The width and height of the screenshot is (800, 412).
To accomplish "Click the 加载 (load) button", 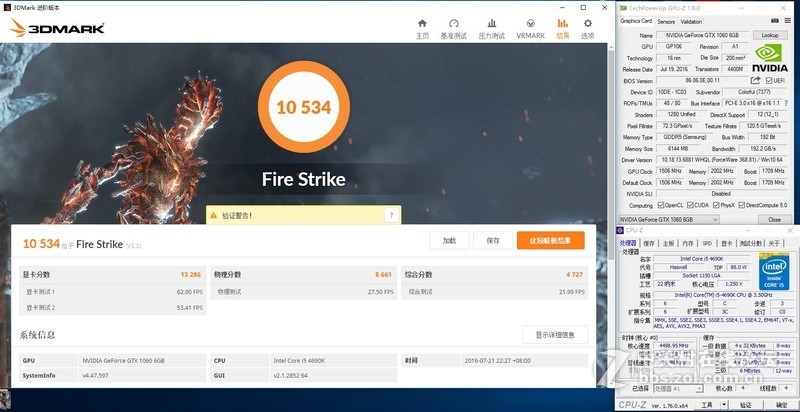I will [449, 241].
